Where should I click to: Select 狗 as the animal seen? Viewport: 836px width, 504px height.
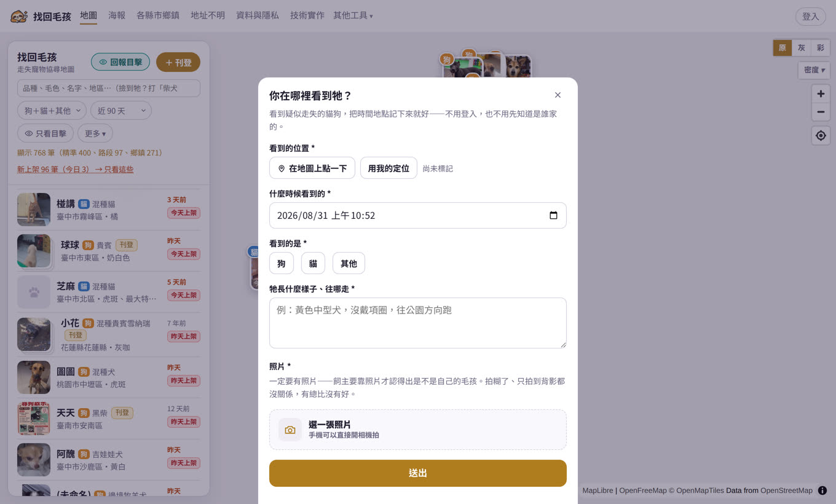coord(282,263)
